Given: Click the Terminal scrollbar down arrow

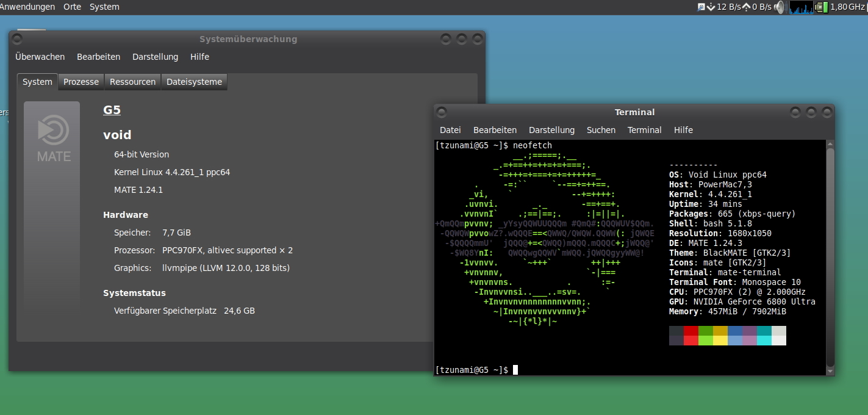Looking at the screenshot, I should click(830, 370).
